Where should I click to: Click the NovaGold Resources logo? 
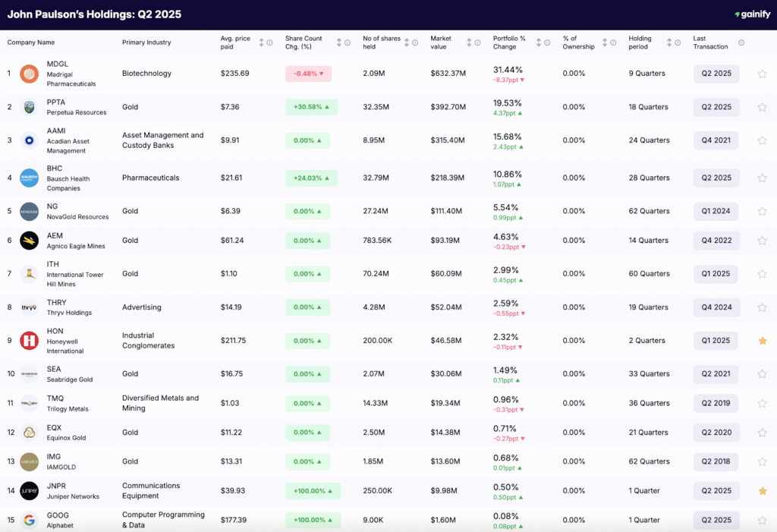[30, 211]
